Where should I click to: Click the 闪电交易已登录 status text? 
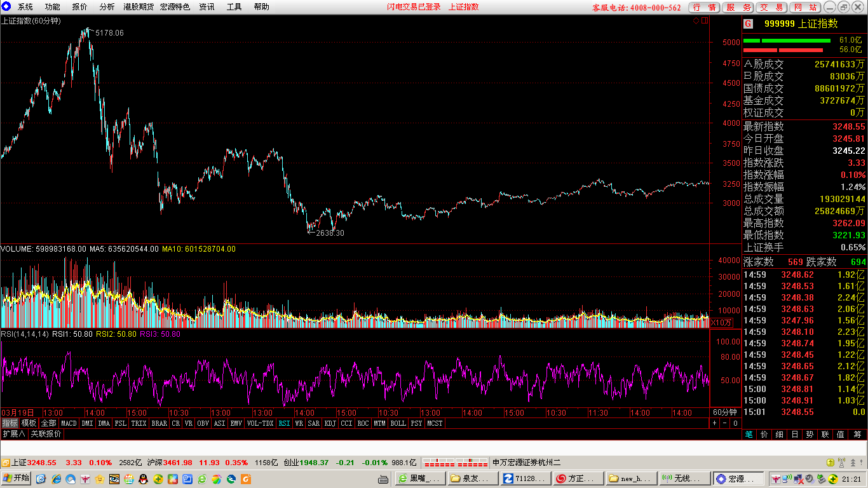coord(414,7)
